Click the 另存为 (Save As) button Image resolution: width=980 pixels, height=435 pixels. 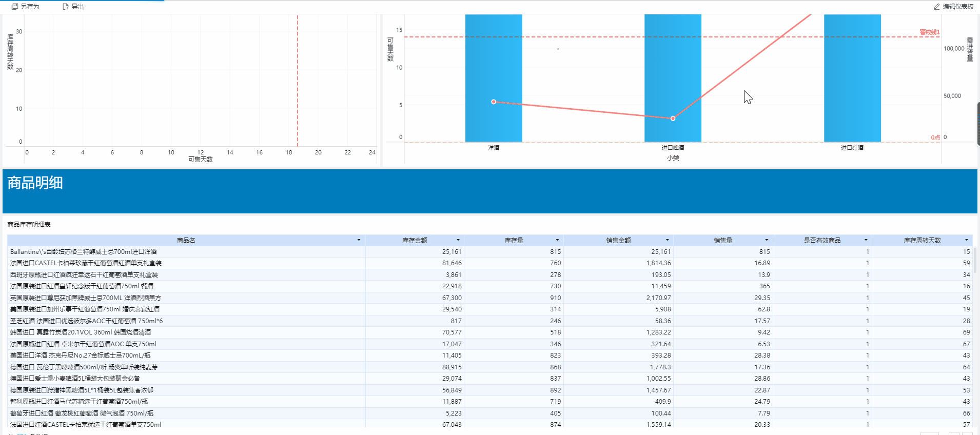point(26,7)
